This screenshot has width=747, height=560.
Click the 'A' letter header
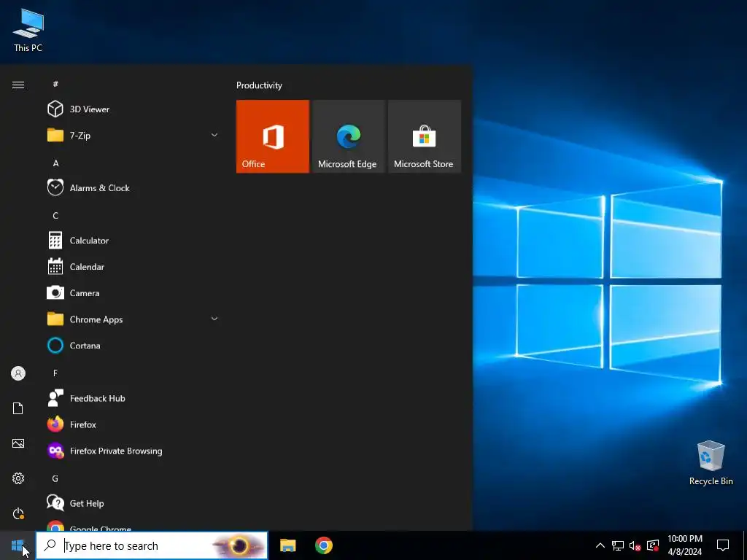pyautogui.click(x=55, y=163)
